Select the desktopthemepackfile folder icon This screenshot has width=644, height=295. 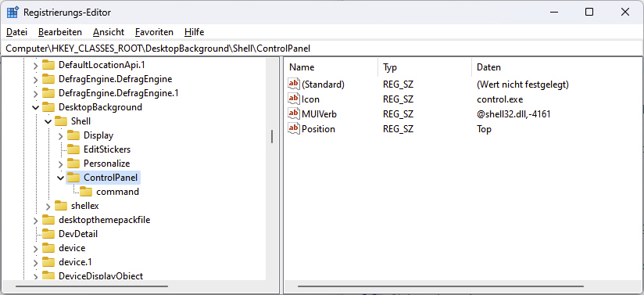[x=48, y=219]
